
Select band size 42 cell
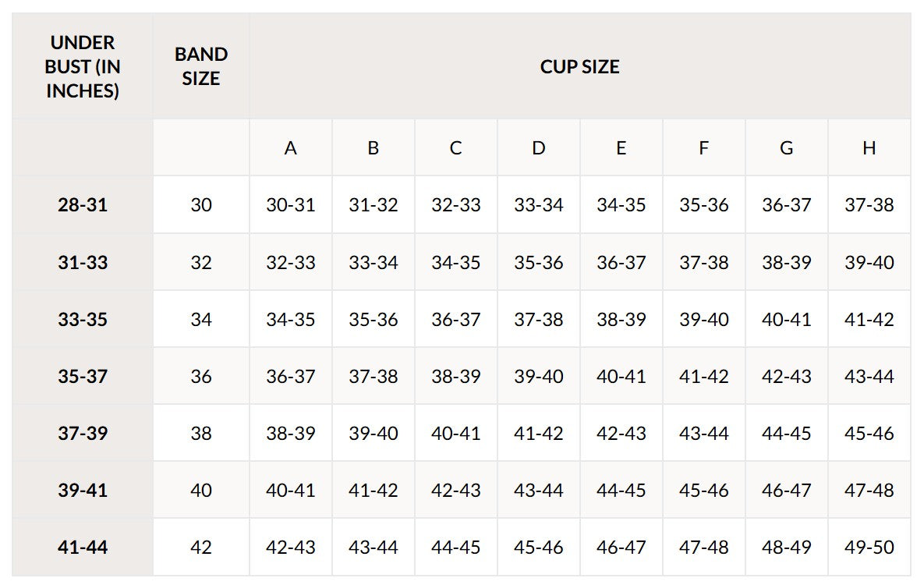coord(201,548)
